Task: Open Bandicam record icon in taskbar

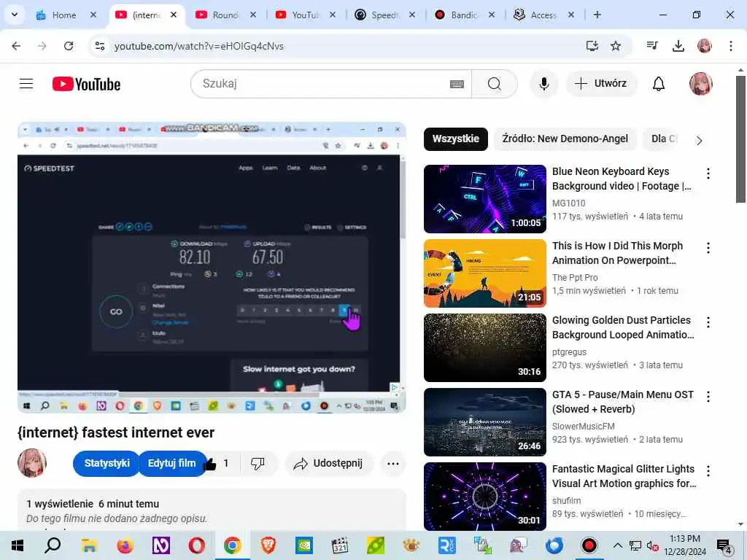Action: [589, 545]
